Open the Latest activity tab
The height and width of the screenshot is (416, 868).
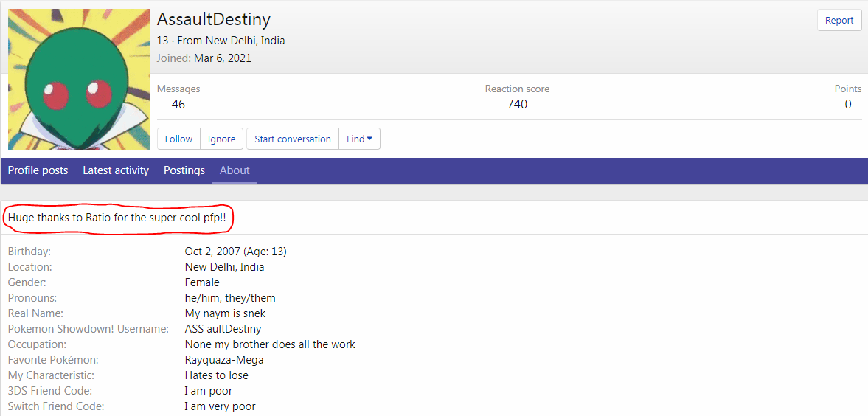(x=116, y=170)
